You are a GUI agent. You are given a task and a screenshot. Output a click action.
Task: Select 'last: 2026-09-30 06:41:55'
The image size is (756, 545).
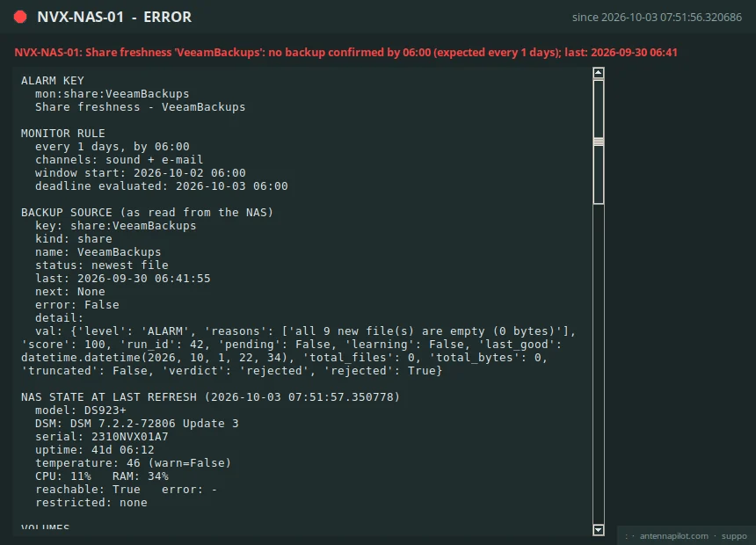(x=123, y=279)
